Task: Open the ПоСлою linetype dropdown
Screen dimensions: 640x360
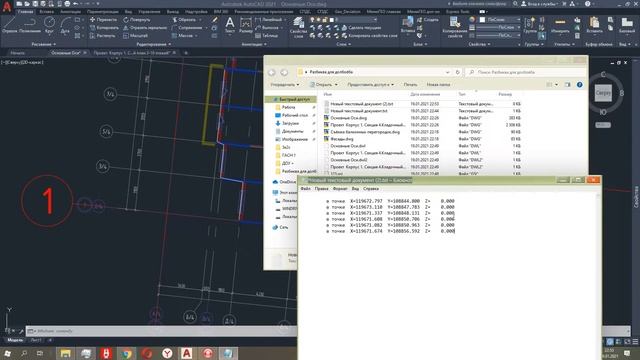Action: click(498, 36)
